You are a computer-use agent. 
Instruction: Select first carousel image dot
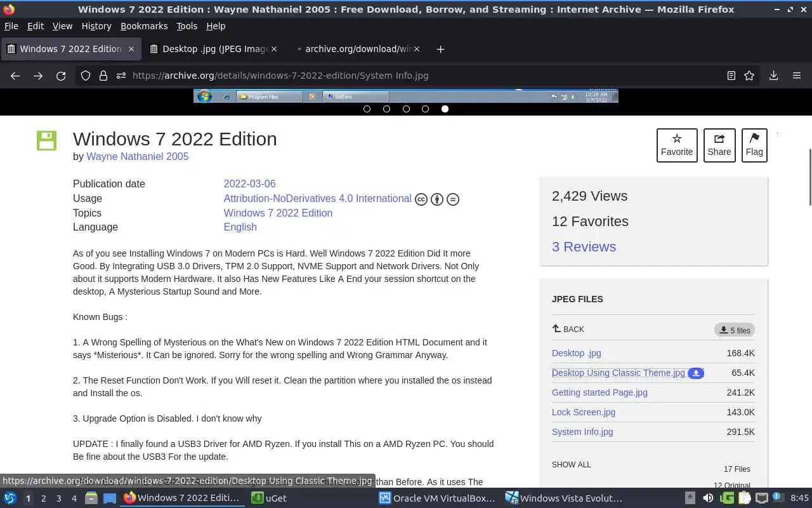click(367, 109)
